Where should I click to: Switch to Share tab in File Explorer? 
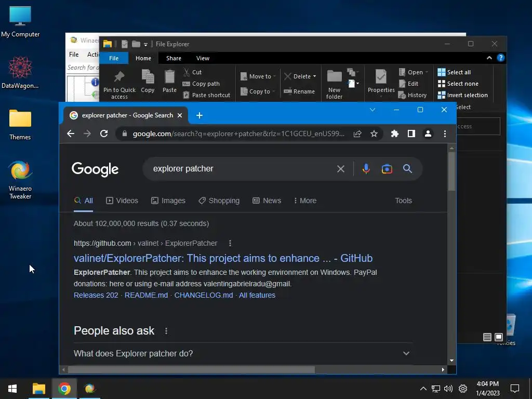point(174,58)
